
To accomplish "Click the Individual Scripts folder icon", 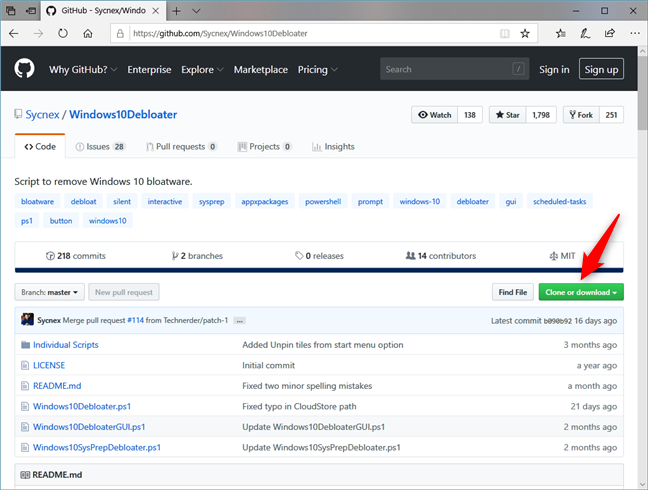I will pyautogui.click(x=25, y=345).
